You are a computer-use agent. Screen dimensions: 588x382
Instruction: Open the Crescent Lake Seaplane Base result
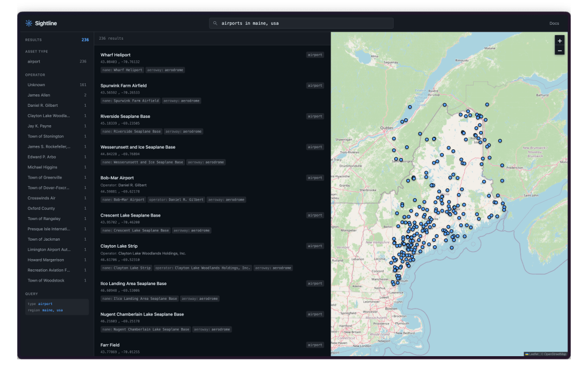(x=130, y=215)
